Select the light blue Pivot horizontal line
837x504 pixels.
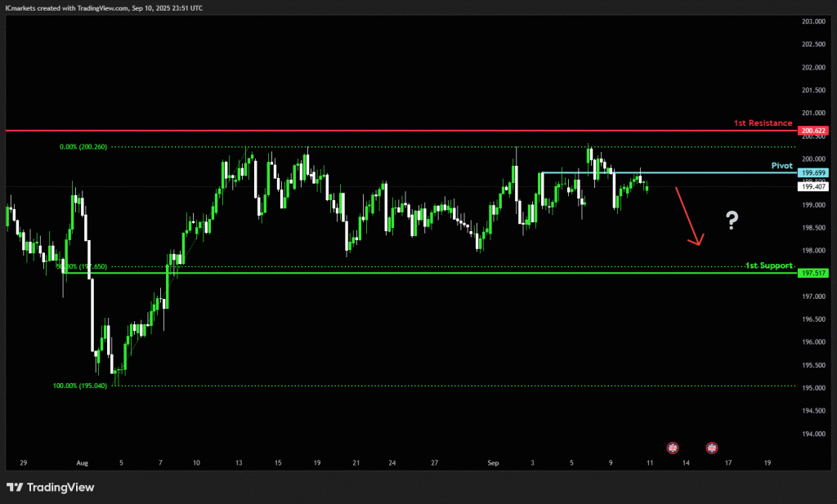point(670,173)
